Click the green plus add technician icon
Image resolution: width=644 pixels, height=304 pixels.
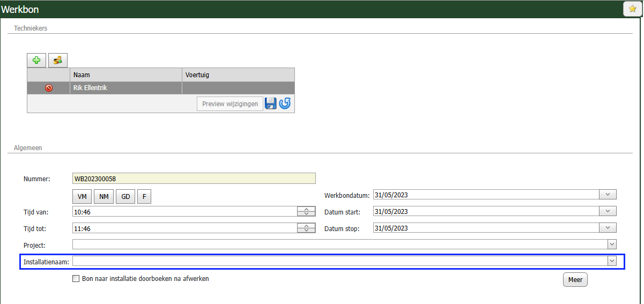[36, 60]
